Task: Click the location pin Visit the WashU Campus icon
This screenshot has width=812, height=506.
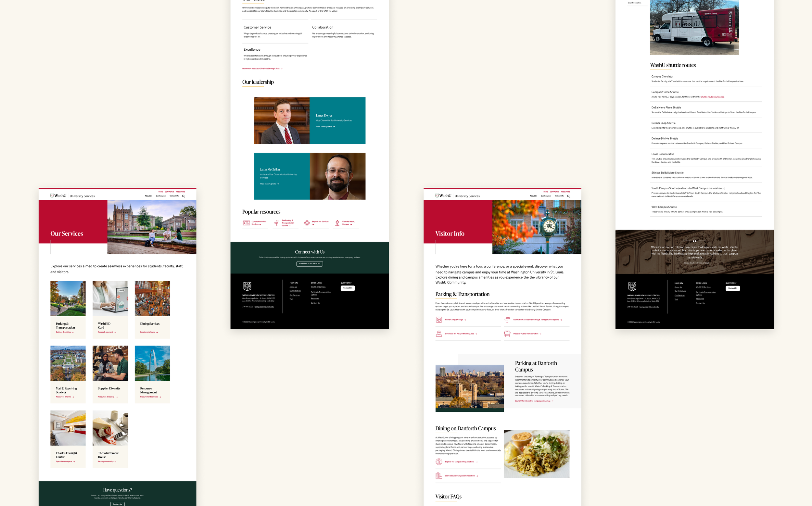Action: tap(337, 223)
